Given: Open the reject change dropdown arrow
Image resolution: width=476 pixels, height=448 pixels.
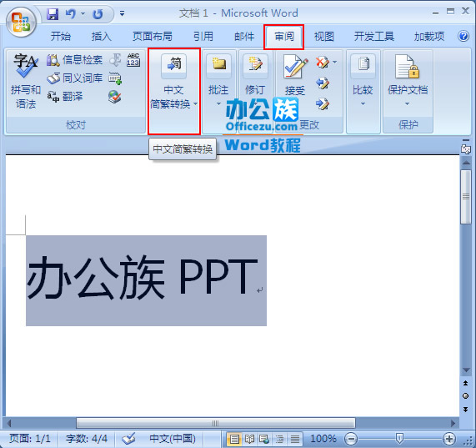Looking at the screenshot, I should click(x=334, y=63).
